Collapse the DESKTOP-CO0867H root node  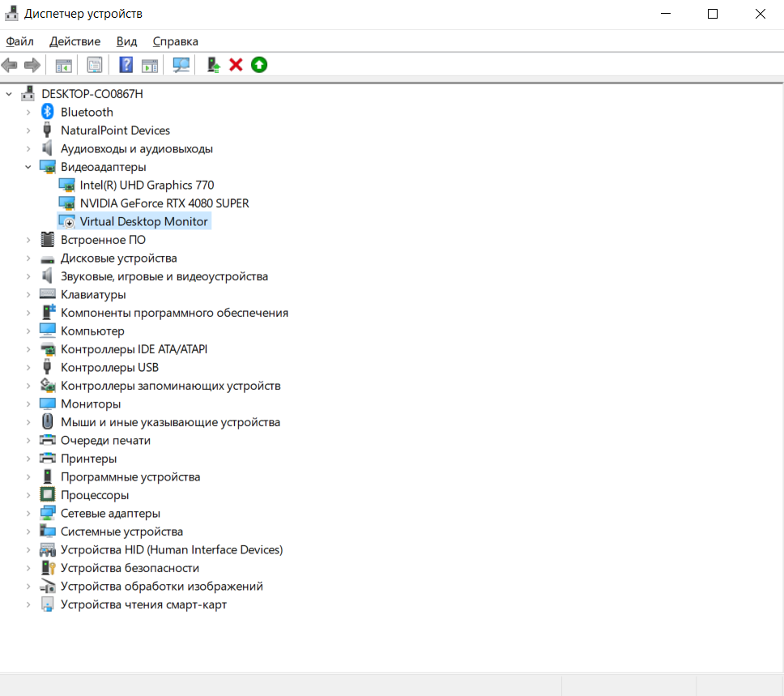tap(9, 94)
